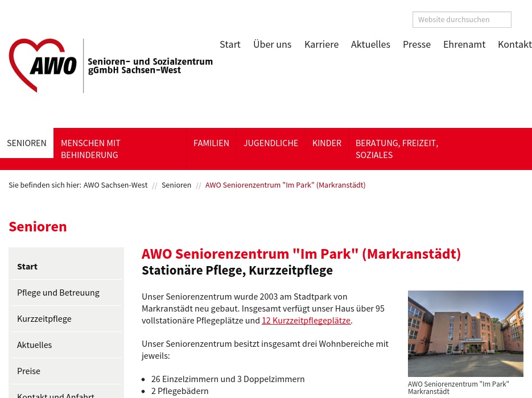
Task: Click AWO Sachsen-West in the breadcrumb
Action: pyautogui.click(x=116, y=185)
